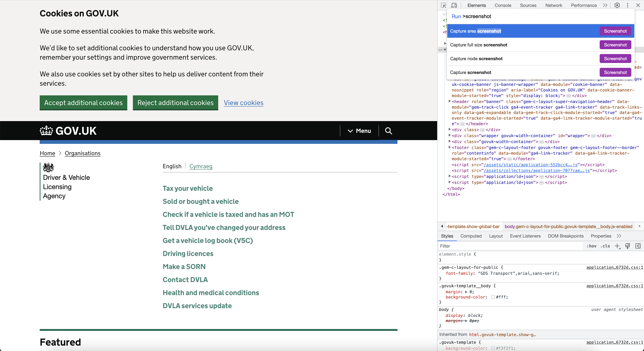644x351 pixels.
Task: Open Contact DVLA link
Action: [x=185, y=279]
